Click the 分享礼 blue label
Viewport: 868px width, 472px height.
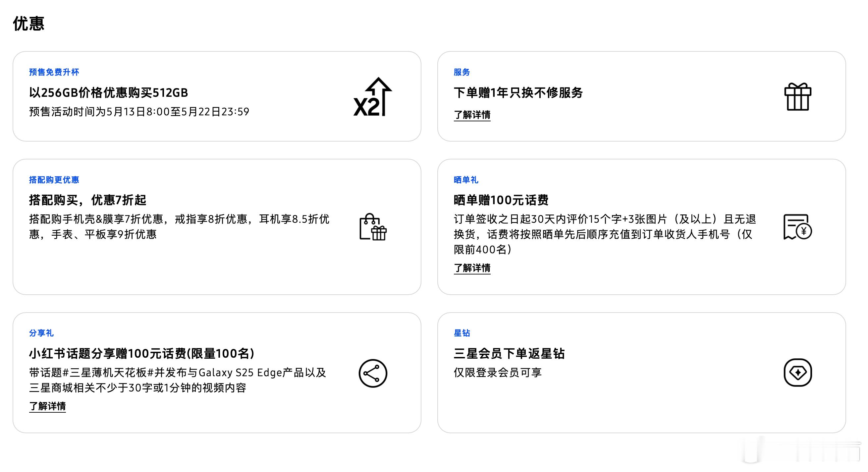click(x=41, y=333)
